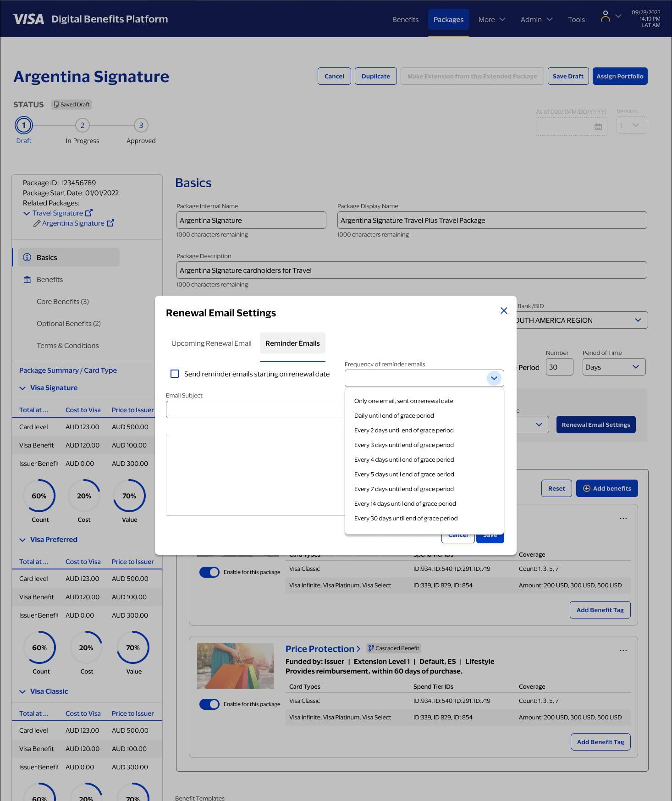Close the Renewal Email Settings dialog
The image size is (672, 801).
tap(504, 311)
